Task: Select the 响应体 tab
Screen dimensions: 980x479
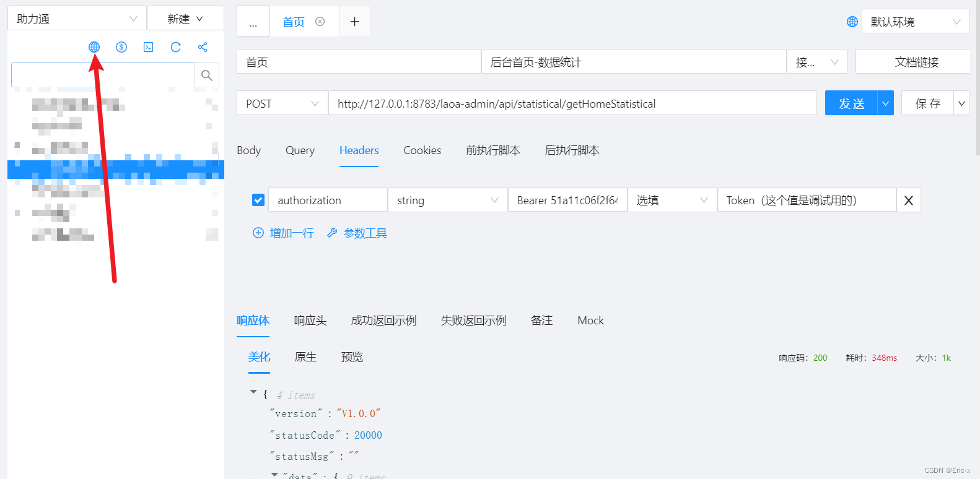Action: tap(253, 321)
